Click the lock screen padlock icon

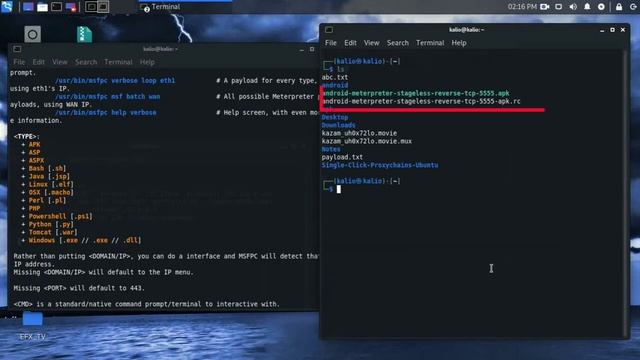[x=619, y=7]
